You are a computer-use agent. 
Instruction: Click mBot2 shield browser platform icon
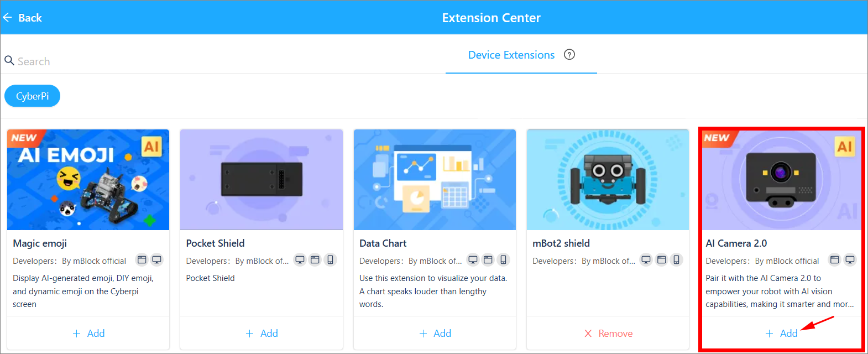662,260
